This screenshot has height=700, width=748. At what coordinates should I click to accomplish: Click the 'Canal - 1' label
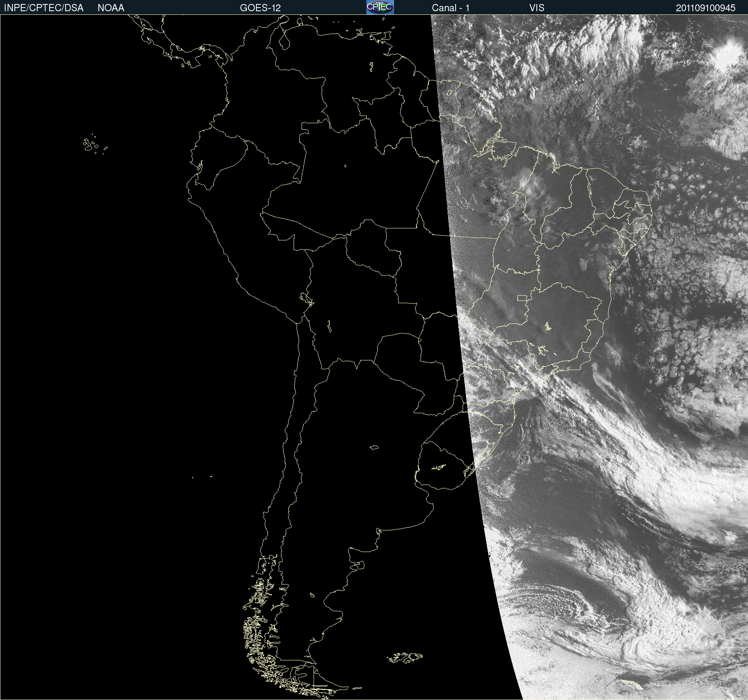click(451, 8)
